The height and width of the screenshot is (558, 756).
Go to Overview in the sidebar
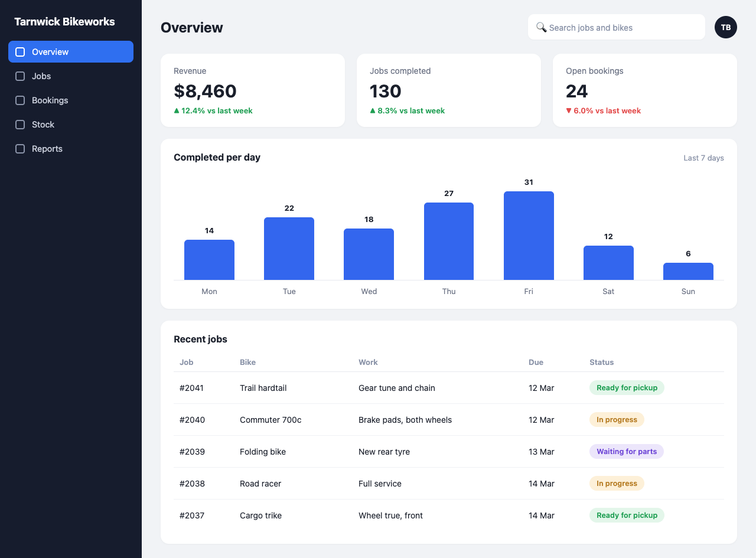(71, 52)
